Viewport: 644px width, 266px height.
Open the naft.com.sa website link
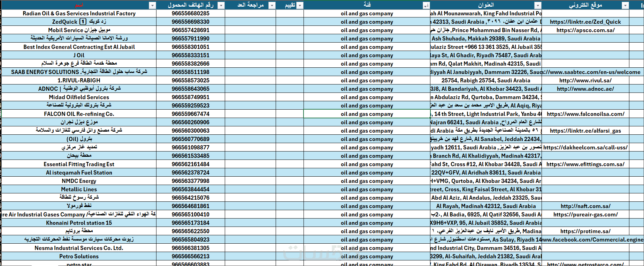tap(585, 206)
